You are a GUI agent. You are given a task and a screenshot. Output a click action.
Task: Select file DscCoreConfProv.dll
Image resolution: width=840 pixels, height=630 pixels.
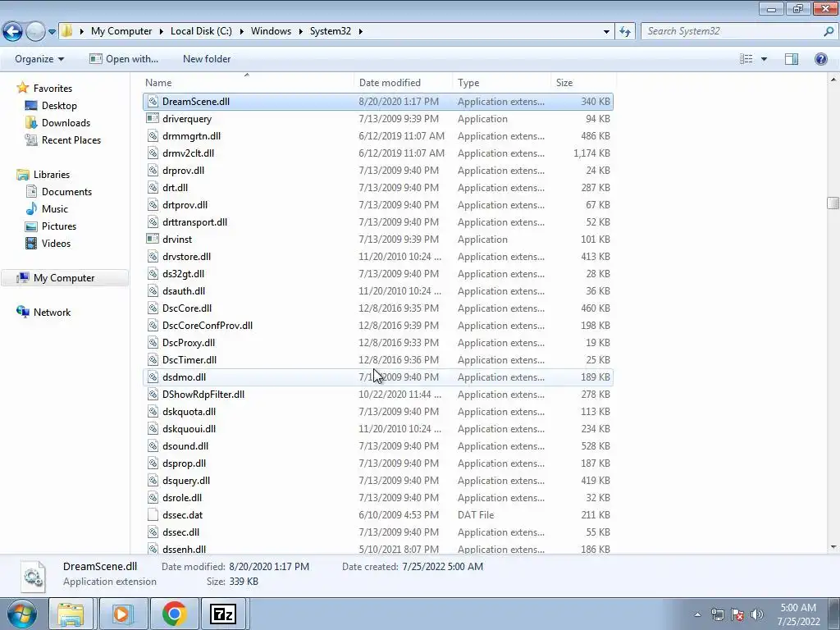pyautogui.click(x=208, y=325)
